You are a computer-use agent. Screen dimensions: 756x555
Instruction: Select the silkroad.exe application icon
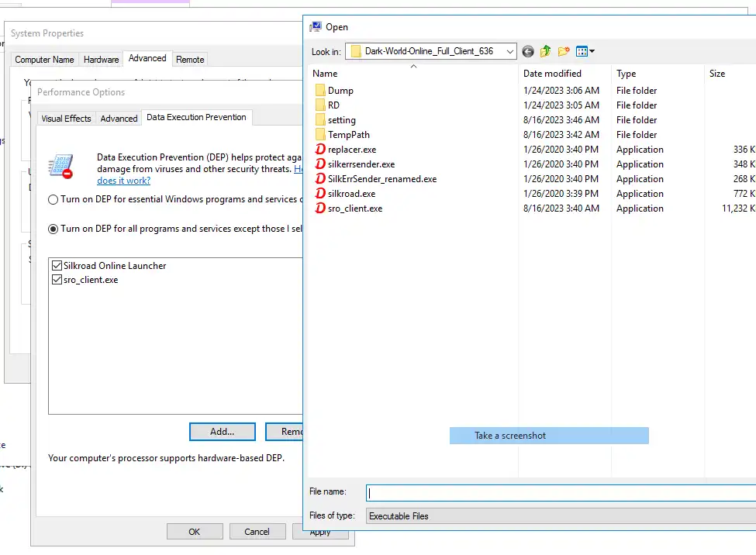click(x=320, y=193)
